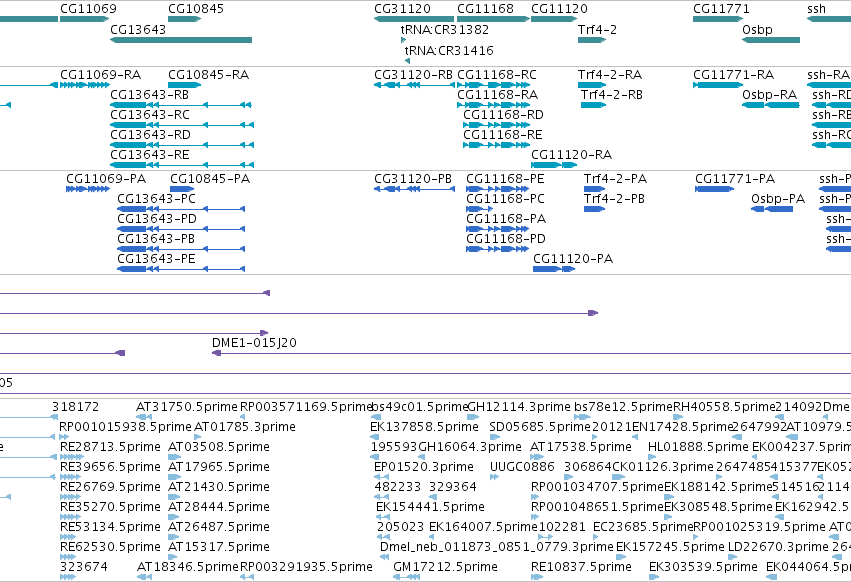Select transcript CG11168-RD
The height and width of the screenshot is (582, 851).
pos(503,115)
